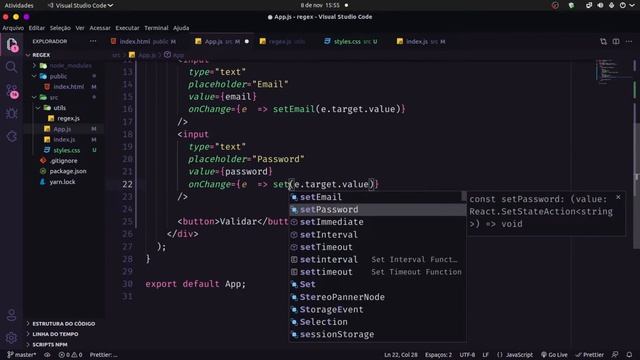Open the Accounts icon in activity bar
This screenshot has width=640, height=360.
click(11, 315)
